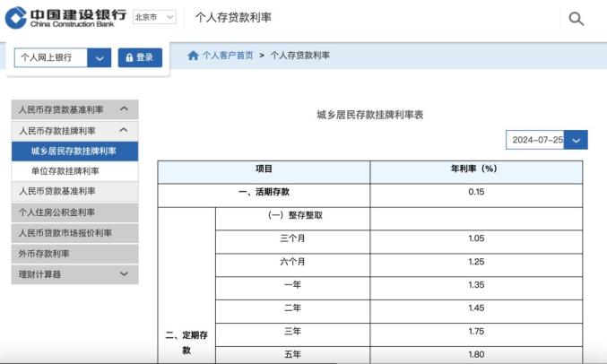Open 人民币贷款市场报价利率 sidebar item
607x364 pixels.
pyautogui.click(x=65, y=233)
